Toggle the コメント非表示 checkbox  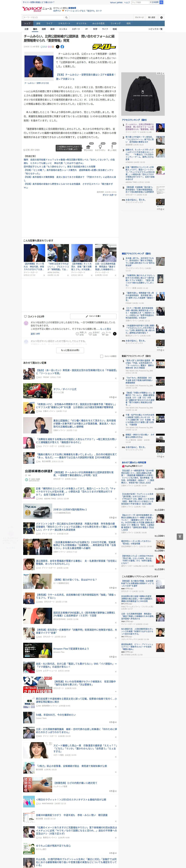102,356
